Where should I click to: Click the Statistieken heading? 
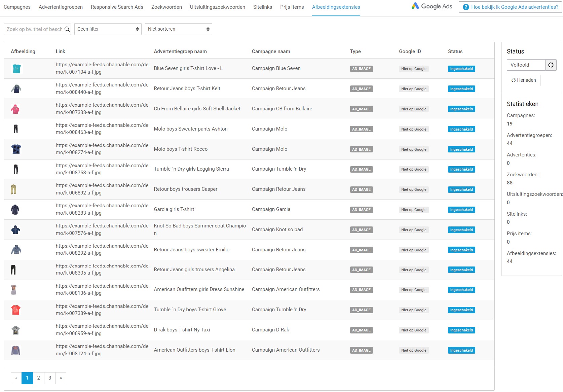(523, 104)
